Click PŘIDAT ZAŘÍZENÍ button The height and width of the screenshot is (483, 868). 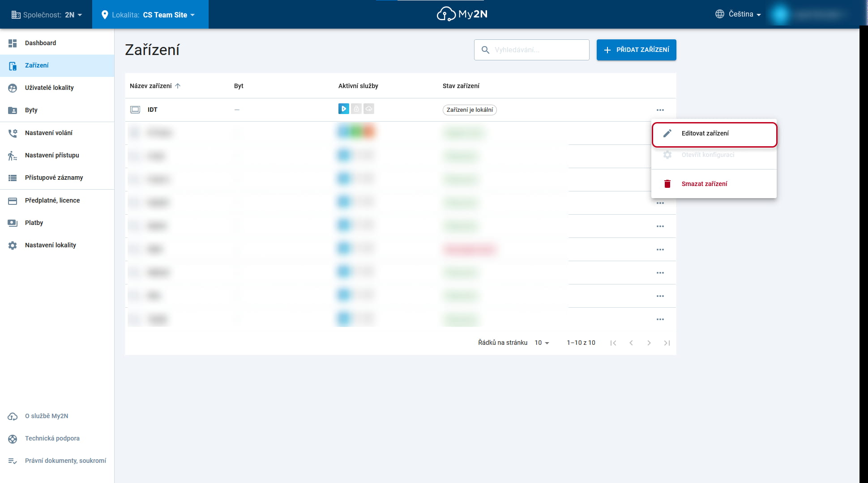click(636, 50)
